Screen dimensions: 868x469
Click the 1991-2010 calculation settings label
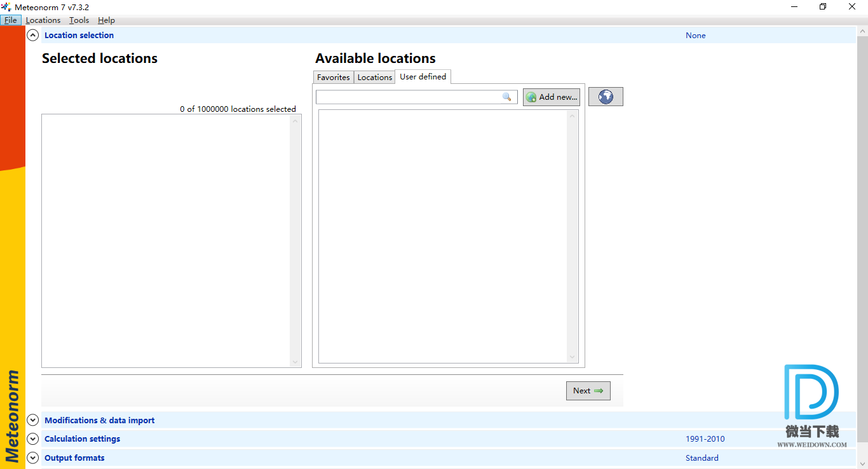click(x=705, y=439)
